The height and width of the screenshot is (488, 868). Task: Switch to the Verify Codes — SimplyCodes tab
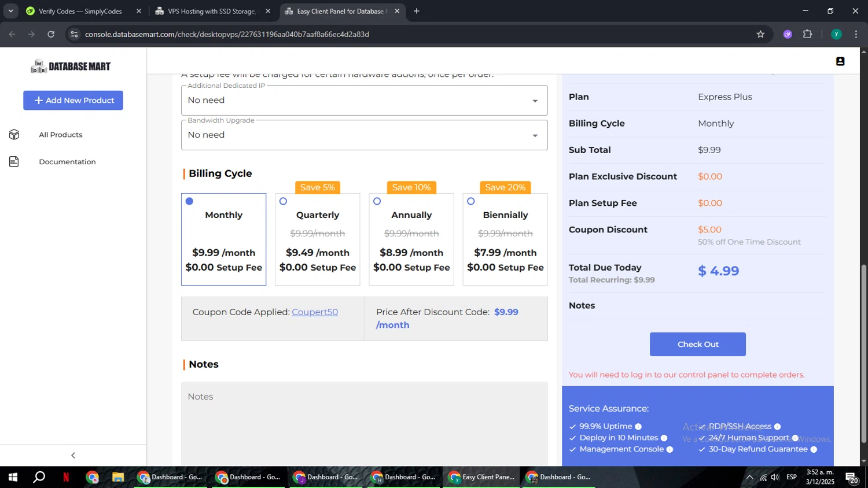point(80,11)
